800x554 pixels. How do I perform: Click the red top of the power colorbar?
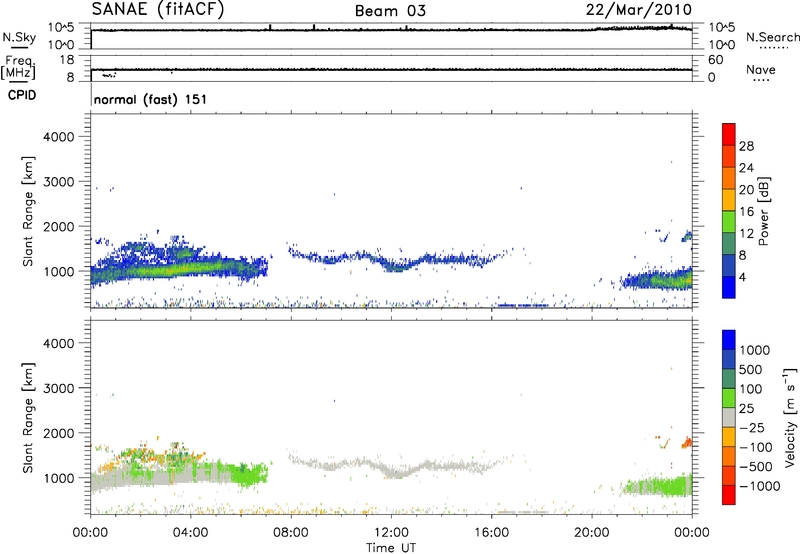pos(729,134)
